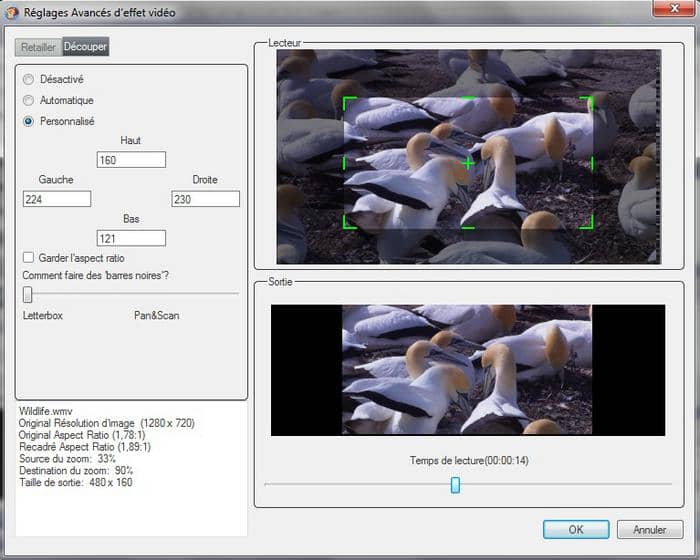Click the Source du zoom: 33% line
The height and width of the screenshot is (560, 700).
click(67, 459)
